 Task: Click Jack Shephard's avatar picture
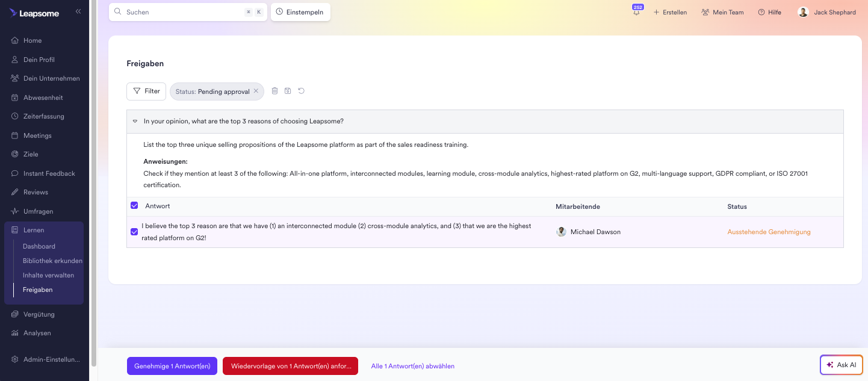pos(803,12)
